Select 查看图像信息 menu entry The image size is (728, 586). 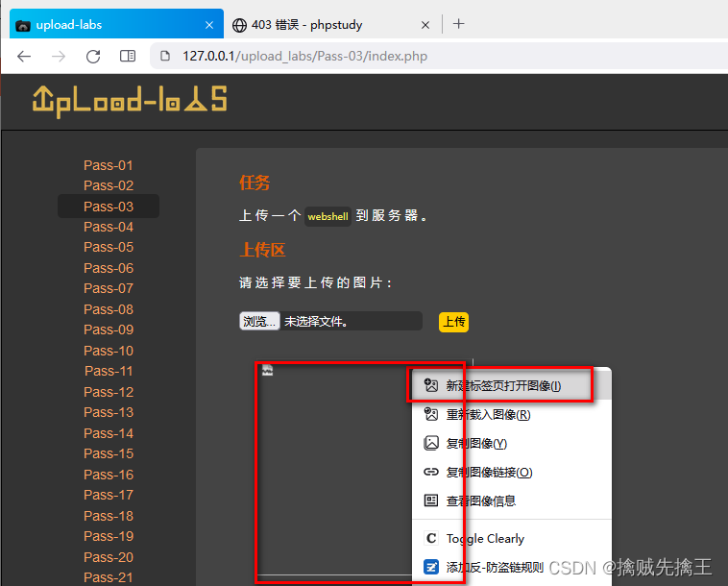click(x=511, y=501)
